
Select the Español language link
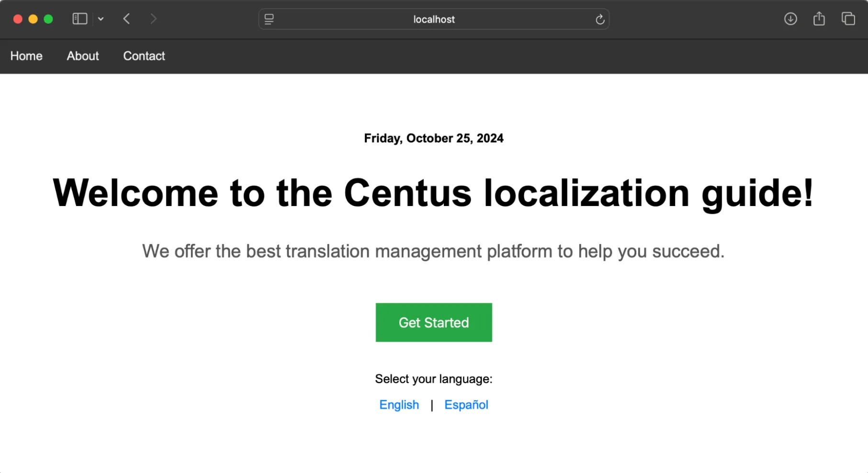point(466,405)
